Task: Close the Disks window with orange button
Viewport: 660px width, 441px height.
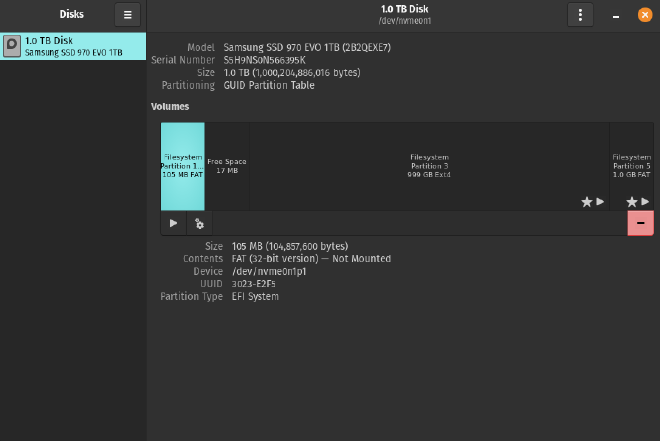Action: click(x=645, y=14)
